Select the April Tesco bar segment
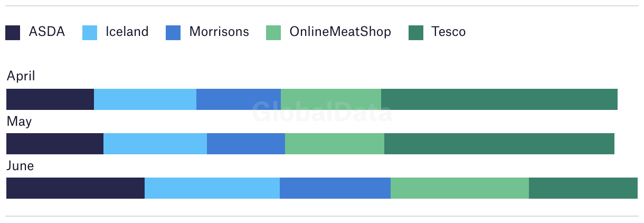The width and height of the screenshot is (644, 223). click(x=499, y=99)
